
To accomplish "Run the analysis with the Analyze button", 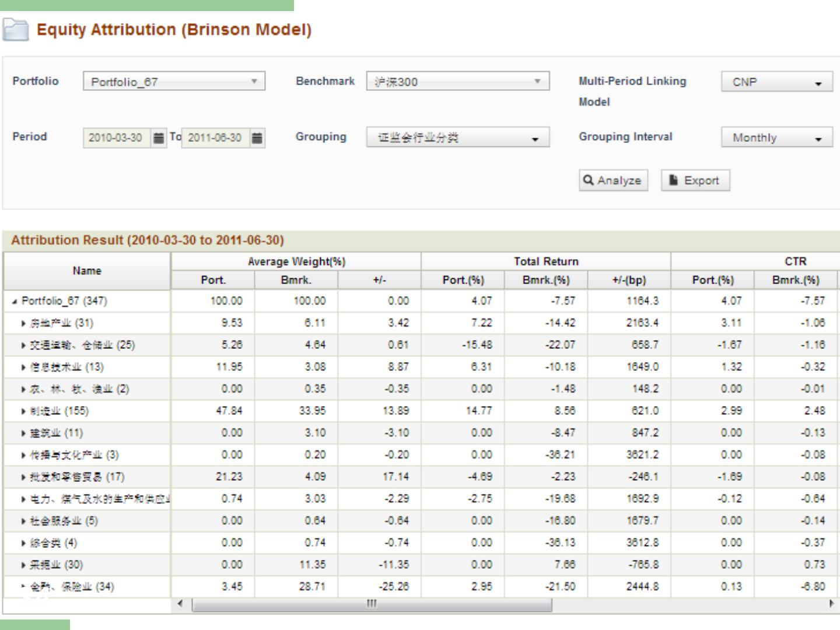I will coord(613,180).
